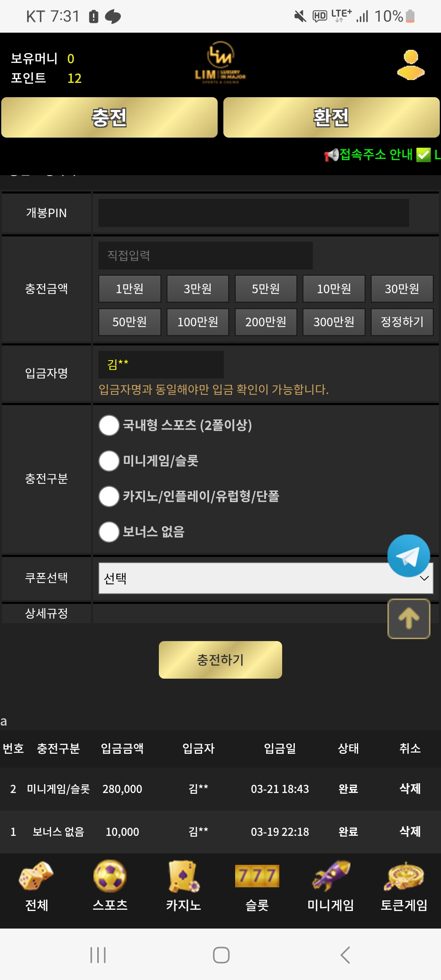The height and width of the screenshot is (980, 441).
Task: Tap the scroll-to-top arrow button
Action: (x=409, y=619)
